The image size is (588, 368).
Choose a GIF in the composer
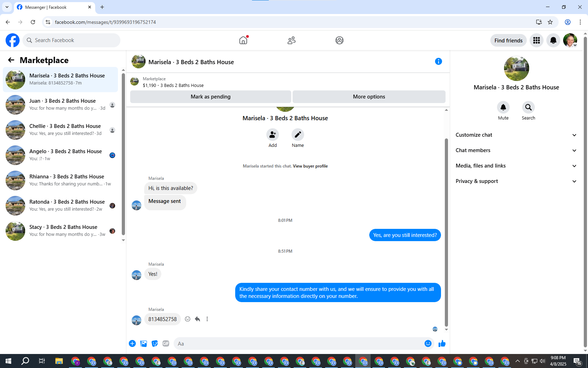pos(166,343)
